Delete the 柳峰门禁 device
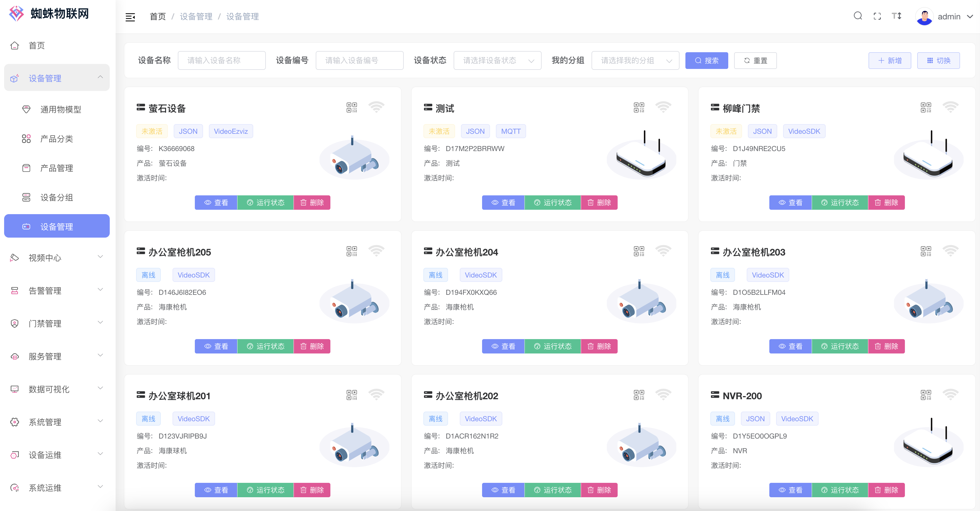 click(886, 203)
